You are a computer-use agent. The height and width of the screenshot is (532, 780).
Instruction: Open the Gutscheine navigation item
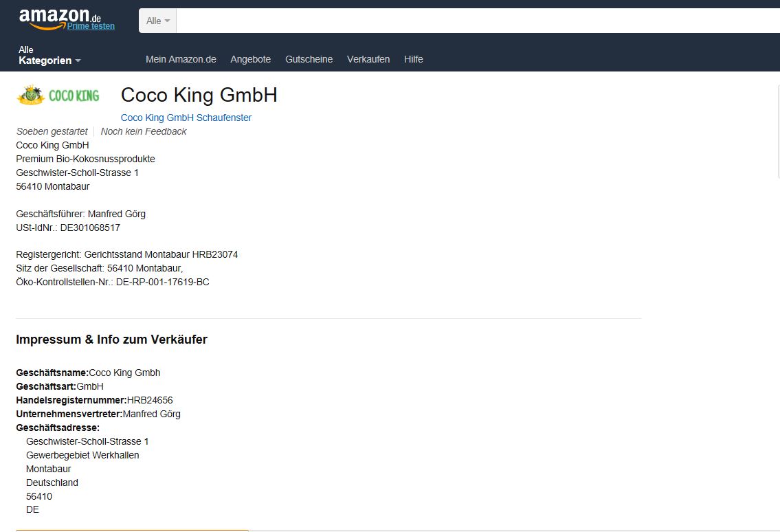[x=309, y=59]
